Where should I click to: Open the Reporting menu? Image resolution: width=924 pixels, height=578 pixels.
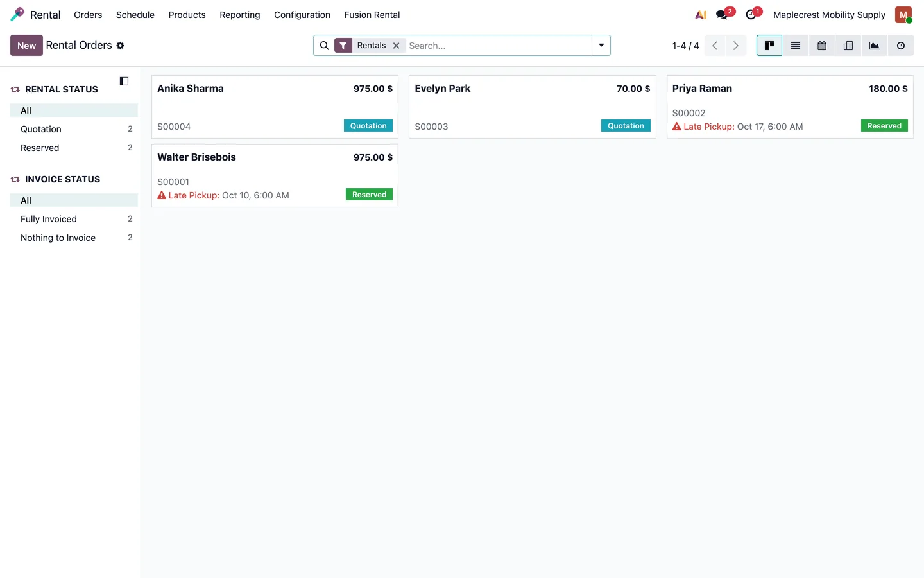pos(240,15)
